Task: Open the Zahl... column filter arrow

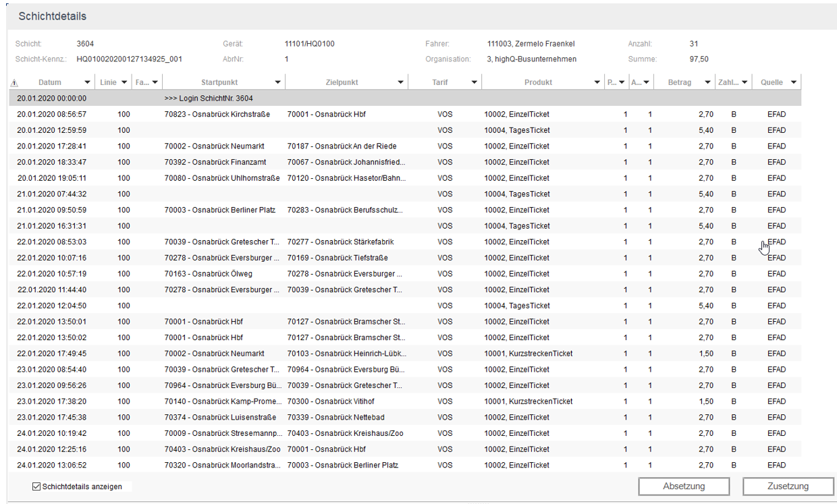Action: pyautogui.click(x=745, y=82)
